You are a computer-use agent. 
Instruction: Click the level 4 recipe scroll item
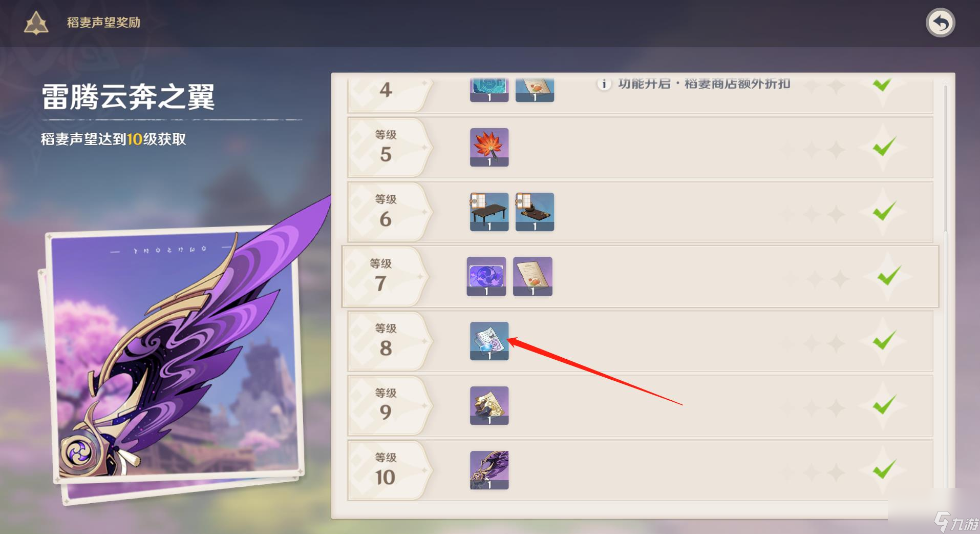[x=535, y=90]
